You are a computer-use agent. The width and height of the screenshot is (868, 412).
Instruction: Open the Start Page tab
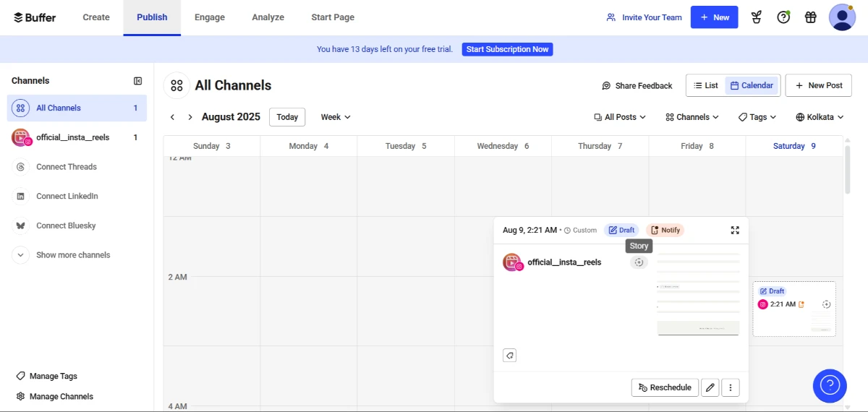click(x=333, y=17)
